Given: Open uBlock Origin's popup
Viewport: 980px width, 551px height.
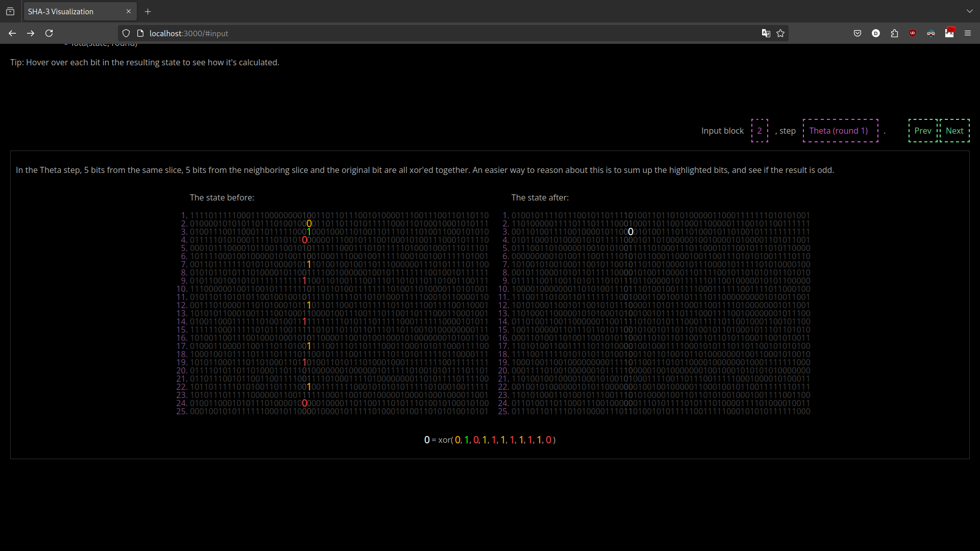Looking at the screenshot, I should point(913,33).
